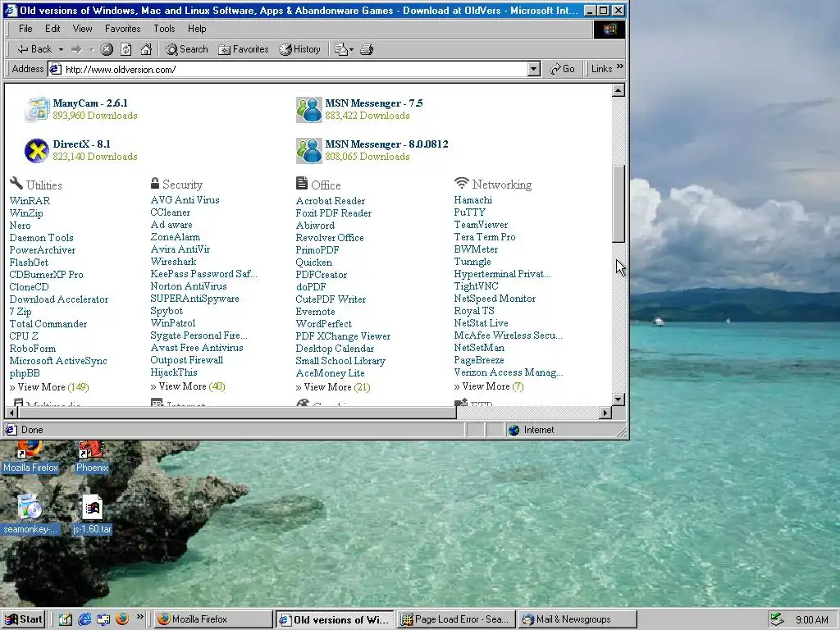Click the Home icon in toolbar
The width and height of the screenshot is (840, 630).
click(146, 49)
